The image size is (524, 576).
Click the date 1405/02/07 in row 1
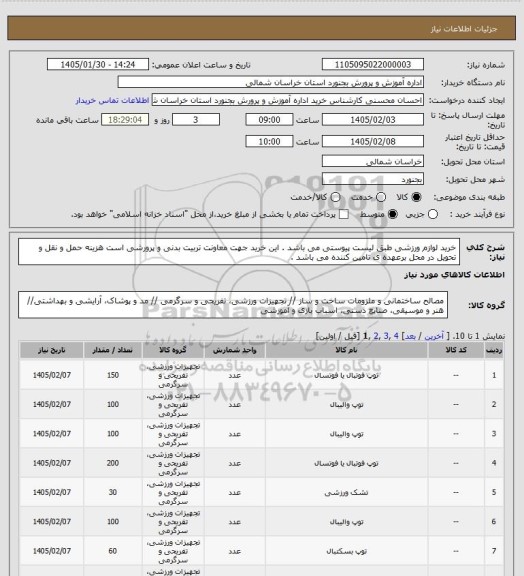(51, 375)
